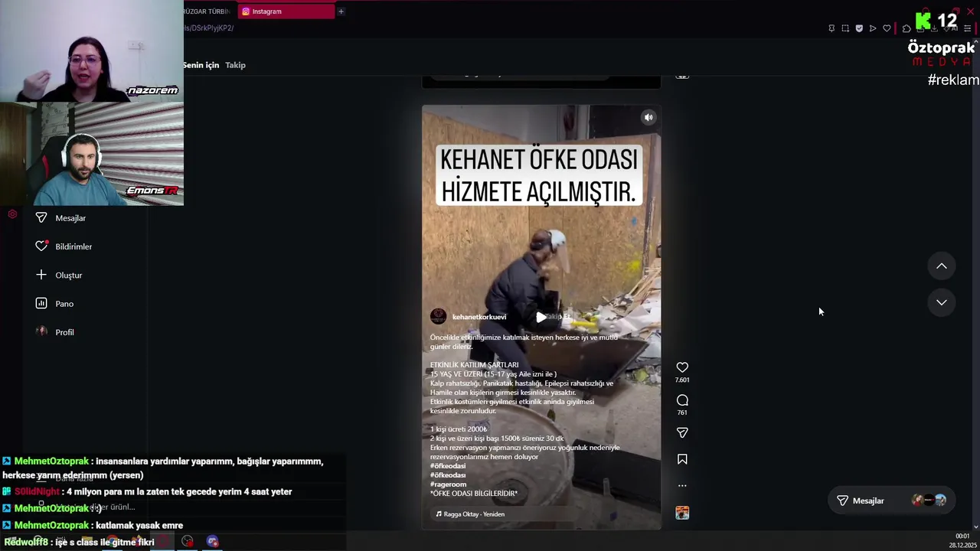Click the Oluştur plus sidebar icon
The height and width of the screenshot is (551, 980).
pos(41,275)
